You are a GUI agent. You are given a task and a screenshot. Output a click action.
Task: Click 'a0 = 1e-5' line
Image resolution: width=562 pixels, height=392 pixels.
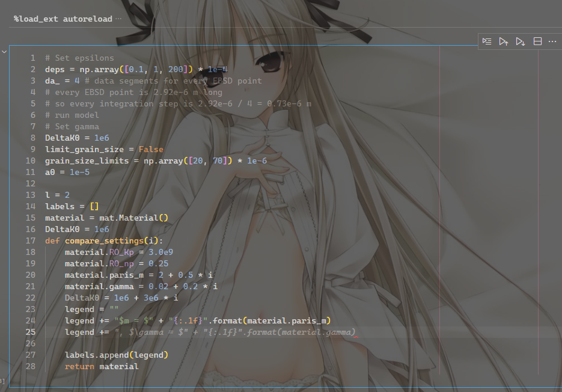(67, 172)
